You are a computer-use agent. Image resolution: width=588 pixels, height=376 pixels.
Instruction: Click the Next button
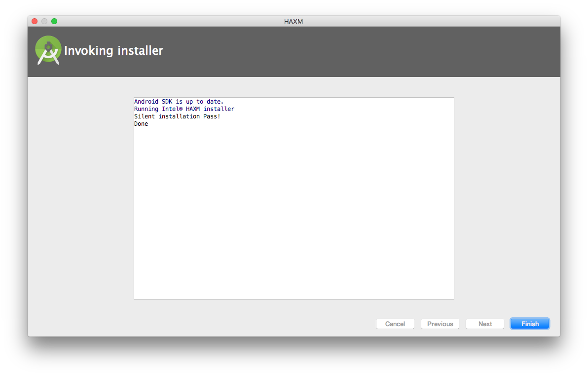click(x=485, y=324)
